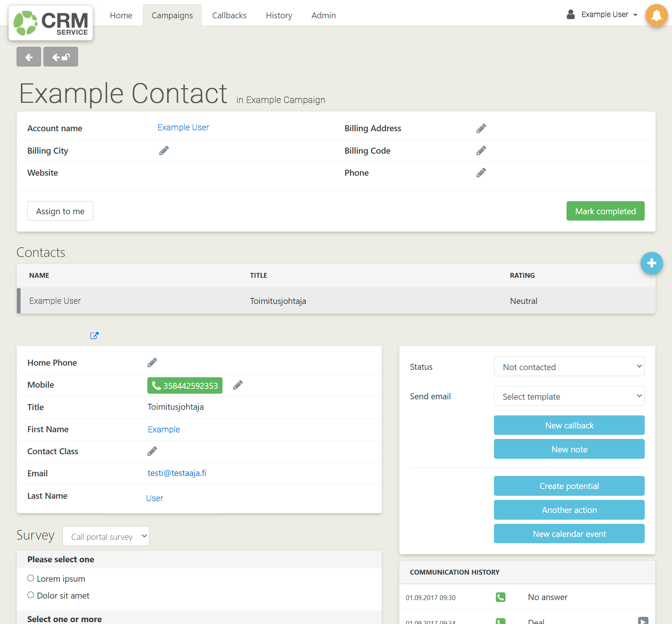The image size is (672, 624).
Task: Edit the Billing City value
Action: click(163, 150)
